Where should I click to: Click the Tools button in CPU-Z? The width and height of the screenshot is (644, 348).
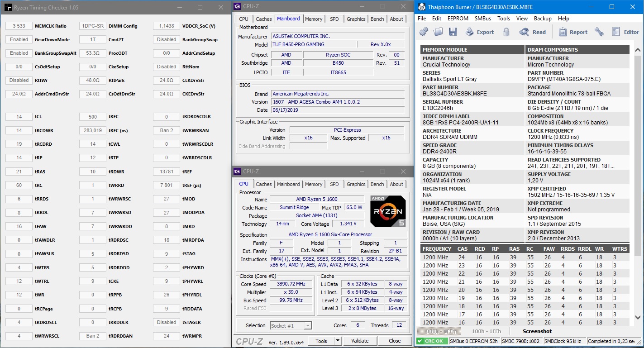[x=321, y=341]
